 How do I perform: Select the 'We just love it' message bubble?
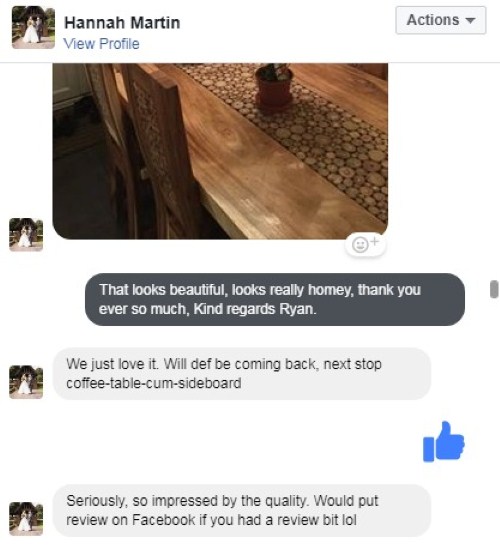tap(242, 374)
